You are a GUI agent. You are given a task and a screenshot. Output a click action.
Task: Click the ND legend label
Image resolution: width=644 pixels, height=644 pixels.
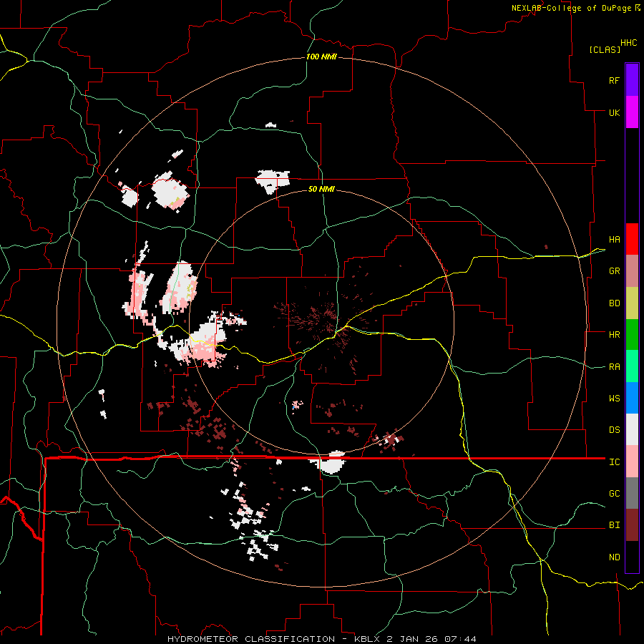point(614,557)
